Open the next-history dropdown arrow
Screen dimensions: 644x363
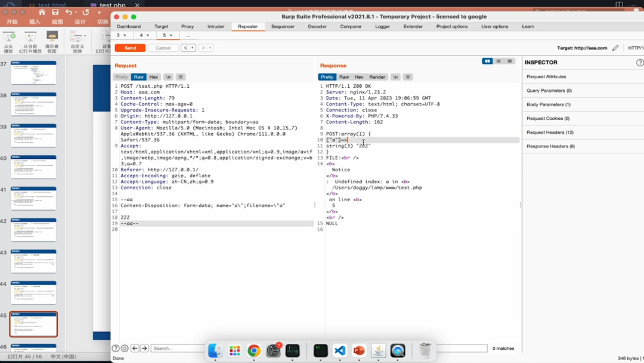coord(210,48)
